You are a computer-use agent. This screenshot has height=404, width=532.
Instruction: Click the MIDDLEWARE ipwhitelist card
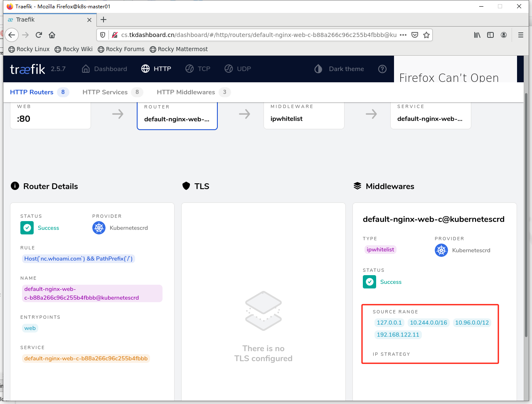tap(304, 116)
